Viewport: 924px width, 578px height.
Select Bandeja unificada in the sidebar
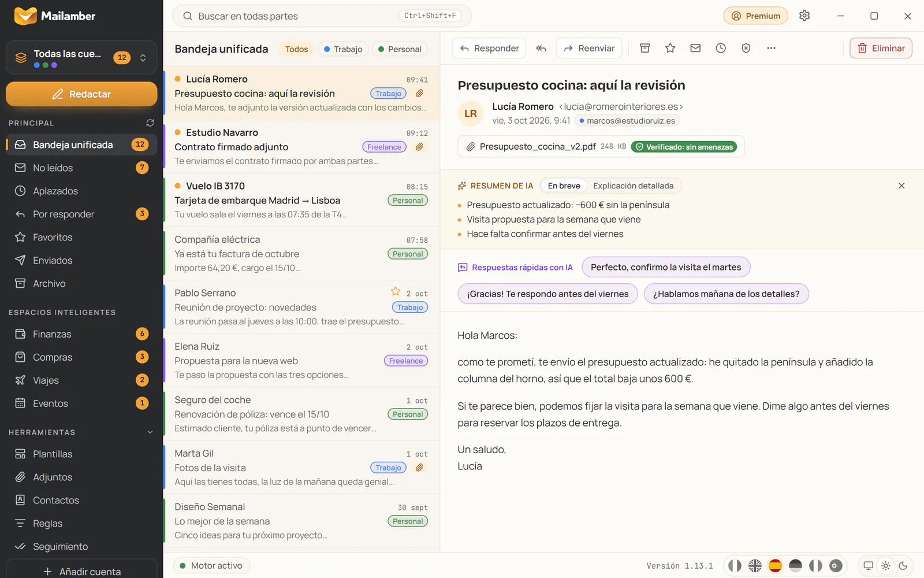[x=81, y=144]
